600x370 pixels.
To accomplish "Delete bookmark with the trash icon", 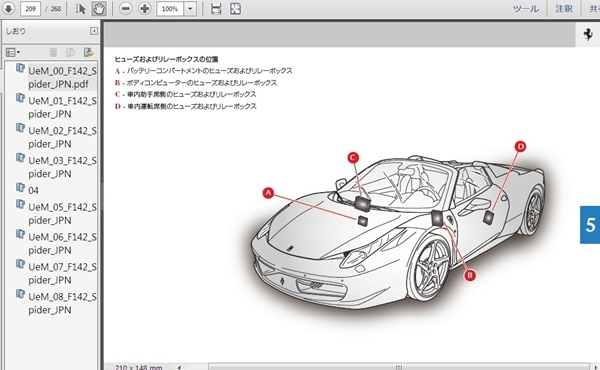I will click(x=53, y=52).
